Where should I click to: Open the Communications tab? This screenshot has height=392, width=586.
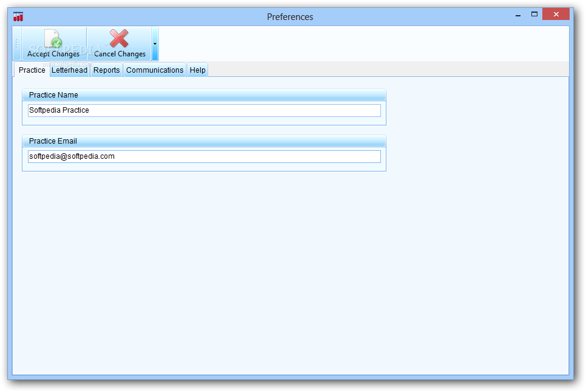click(155, 70)
